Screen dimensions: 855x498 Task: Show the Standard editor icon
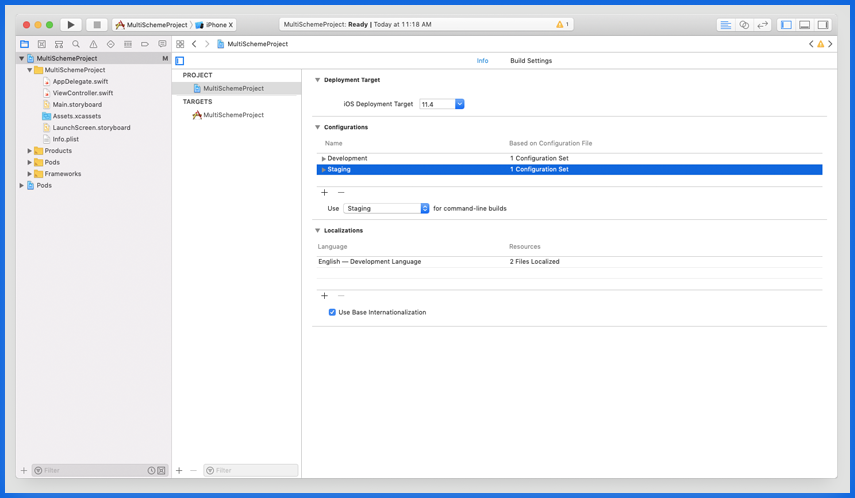pos(725,25)
